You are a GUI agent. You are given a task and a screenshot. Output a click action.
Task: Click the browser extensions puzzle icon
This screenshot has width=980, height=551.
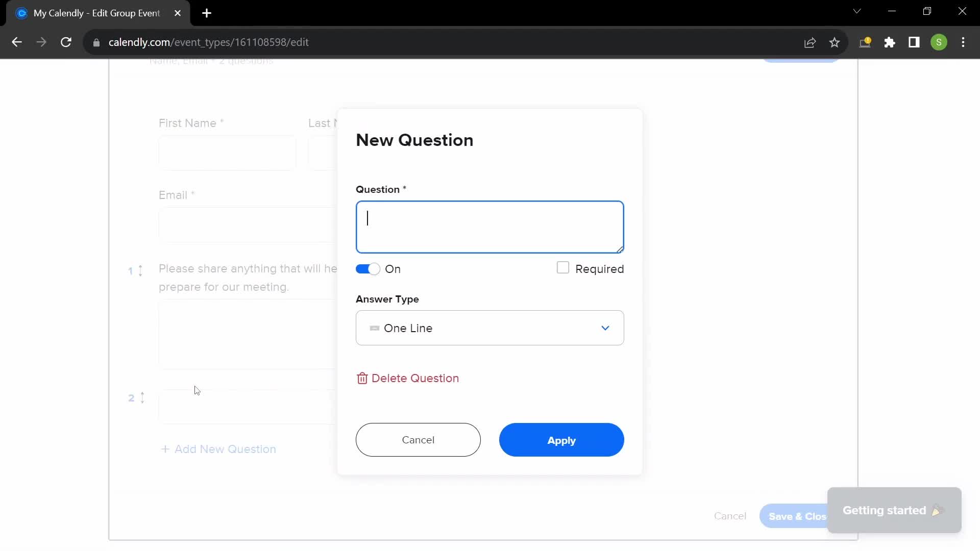tap(889, 42)
